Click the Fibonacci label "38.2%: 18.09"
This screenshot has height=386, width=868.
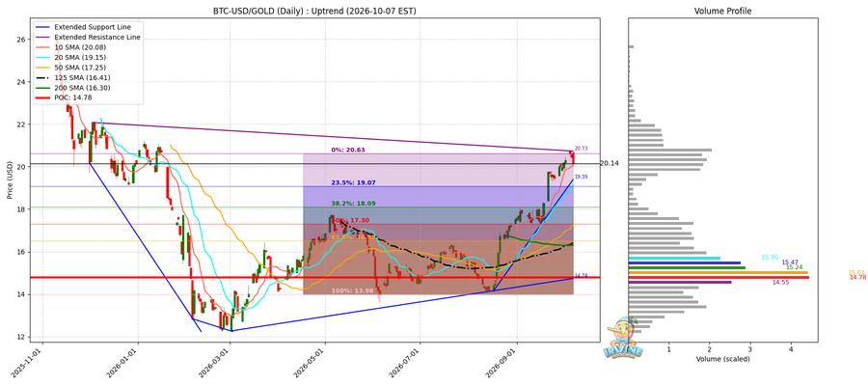(352, 204)
